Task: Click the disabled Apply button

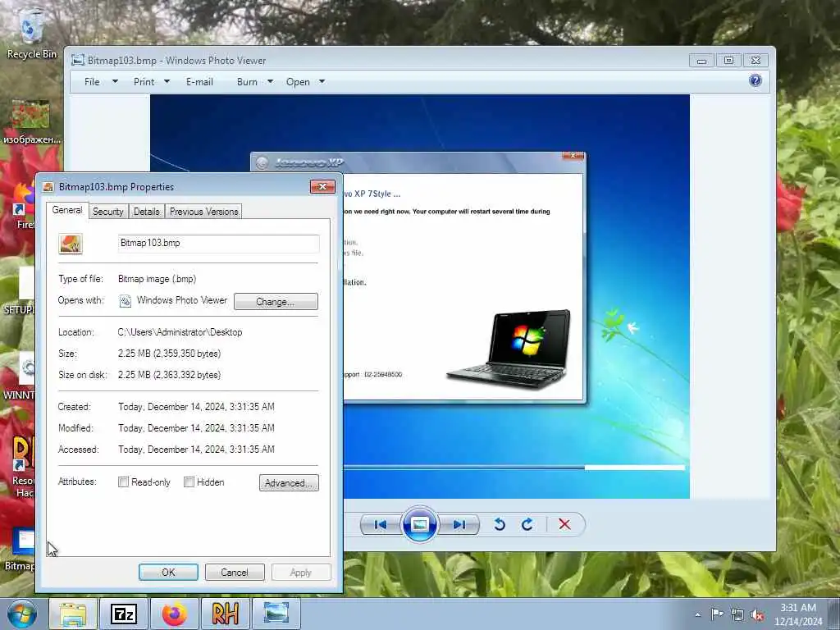Action: (x=300, y=572)
